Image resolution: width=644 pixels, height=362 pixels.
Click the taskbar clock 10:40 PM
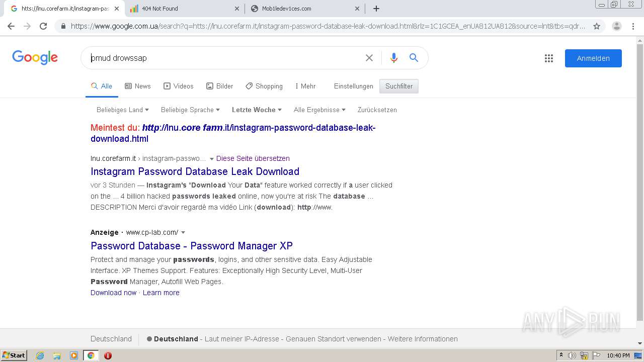[x=618, y=355]
